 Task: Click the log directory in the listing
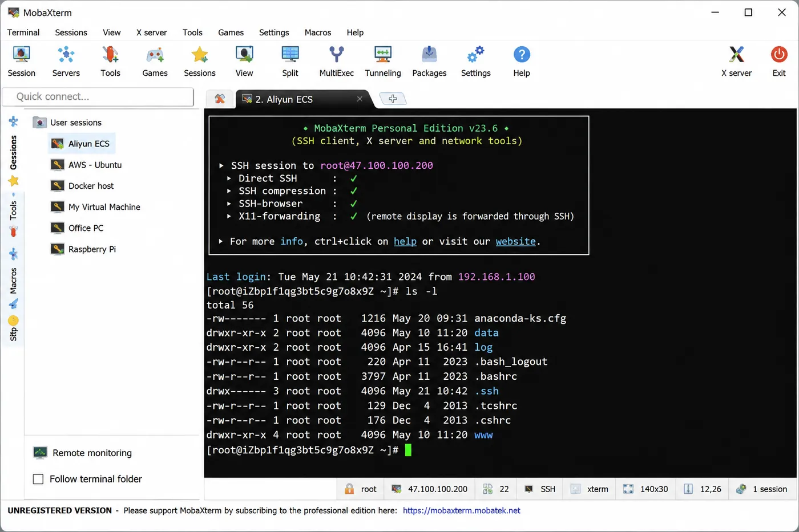tap(483, 348)
